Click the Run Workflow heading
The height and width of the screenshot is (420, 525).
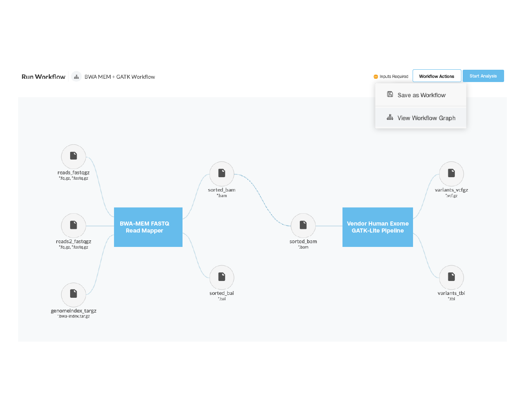[x=43, y=77]
